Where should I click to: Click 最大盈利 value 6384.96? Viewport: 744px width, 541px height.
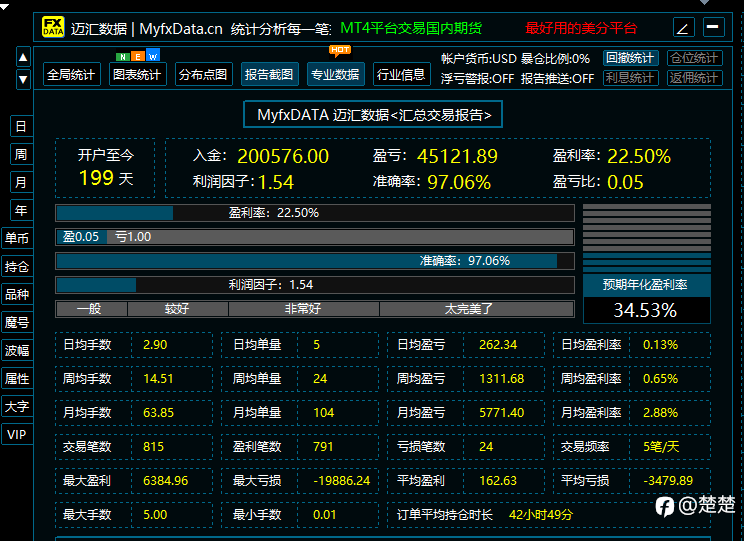coord(166,481)
